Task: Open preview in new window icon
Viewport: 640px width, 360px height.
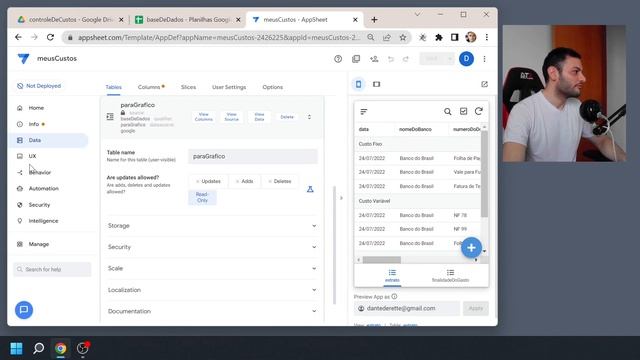Action: [484, 84]
